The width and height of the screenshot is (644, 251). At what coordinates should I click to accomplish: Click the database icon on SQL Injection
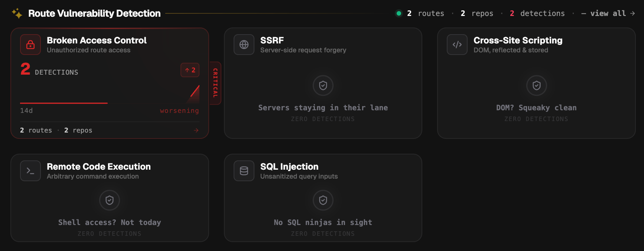click(244, 171)
